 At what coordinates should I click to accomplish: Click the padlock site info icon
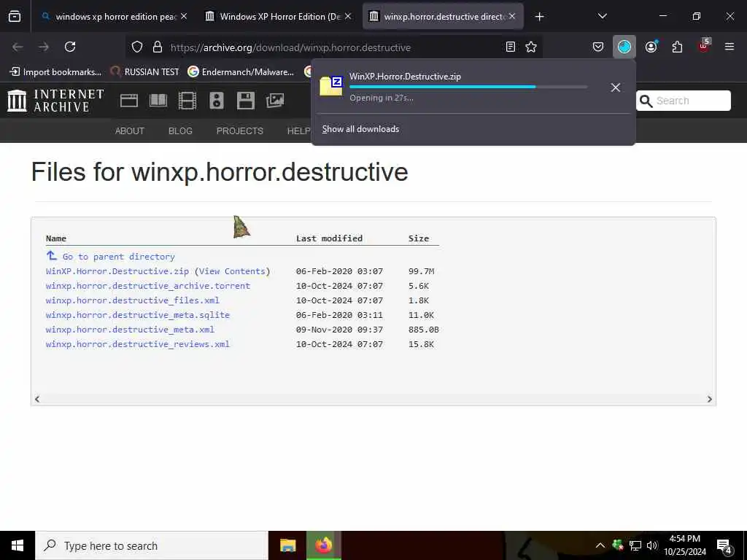(158, 47)
